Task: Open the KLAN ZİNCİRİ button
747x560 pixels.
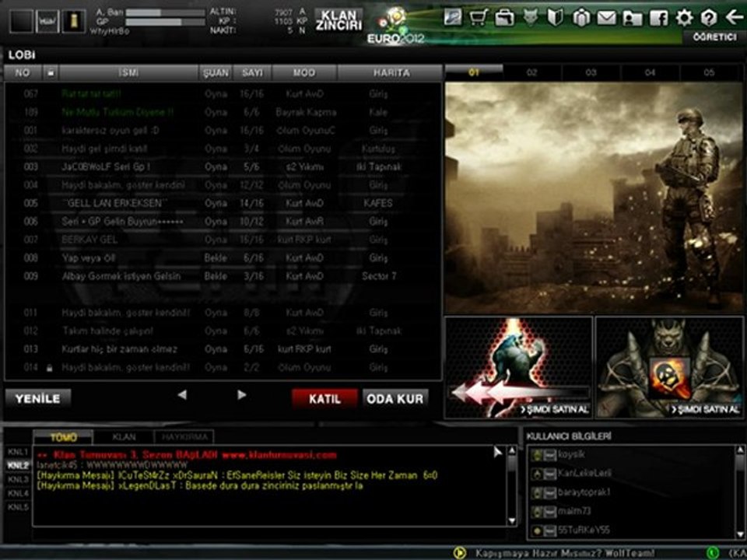Action: 338,20
